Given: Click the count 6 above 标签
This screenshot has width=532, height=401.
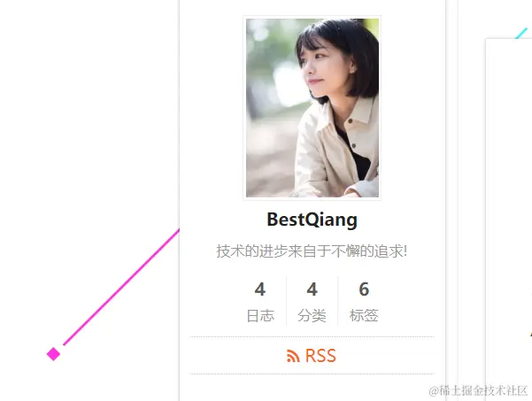Looking at the screenshot, I should pyautogui.click(x=364, y=289).
